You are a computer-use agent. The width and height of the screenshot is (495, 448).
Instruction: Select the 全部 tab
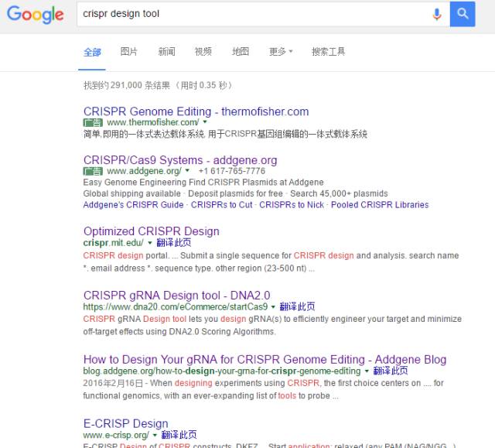92,52
